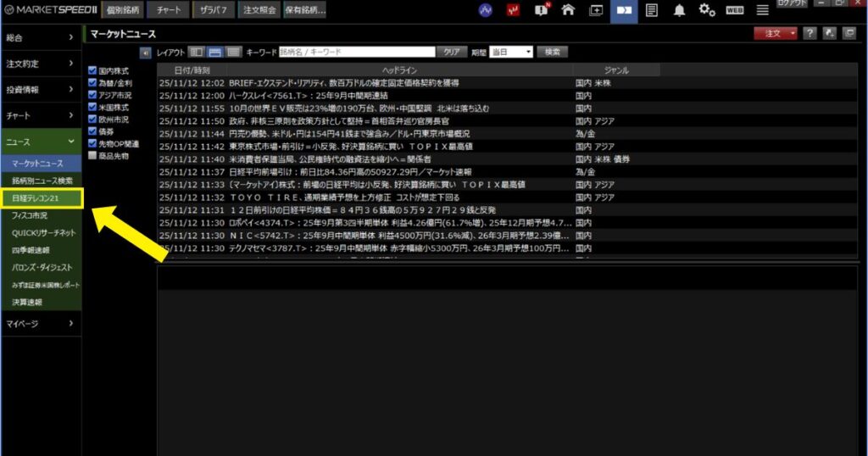Click the question mark help icon
The height and width of the screenshot is (456, 868).
point(810,33)
